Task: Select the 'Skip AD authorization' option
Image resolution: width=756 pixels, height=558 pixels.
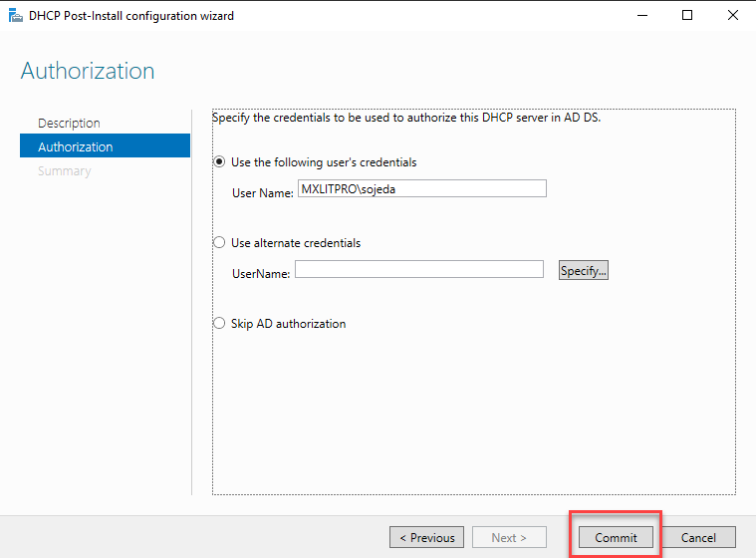Action: pyautogui.click(x=220, y=323)
